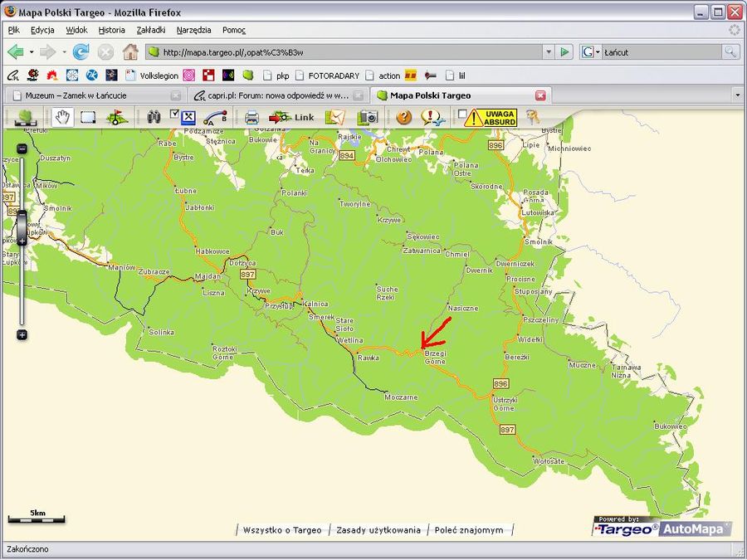Image resolution: width=747 pixels, height=560 pixels.
Task: Open the Zakładki menu
Action: click(x=150, y=30)
